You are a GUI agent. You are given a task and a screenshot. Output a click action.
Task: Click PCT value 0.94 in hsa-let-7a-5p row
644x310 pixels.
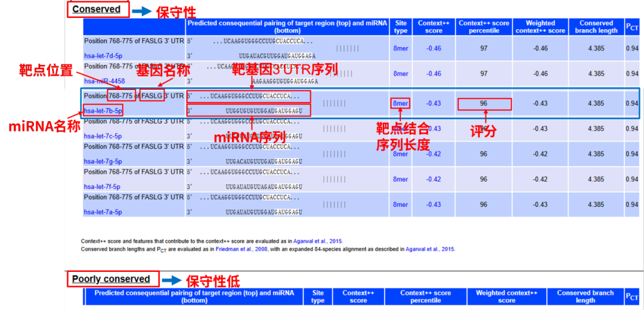(632, 204)
